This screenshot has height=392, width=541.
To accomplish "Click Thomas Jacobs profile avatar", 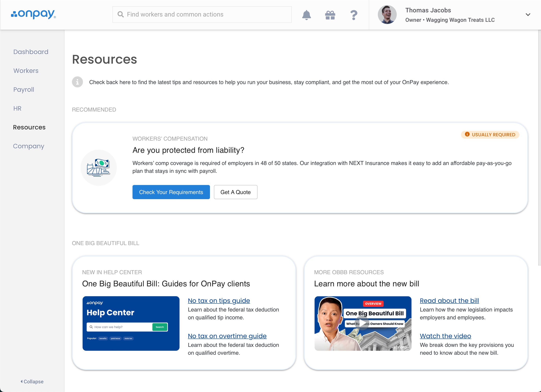I will [387, 15].
